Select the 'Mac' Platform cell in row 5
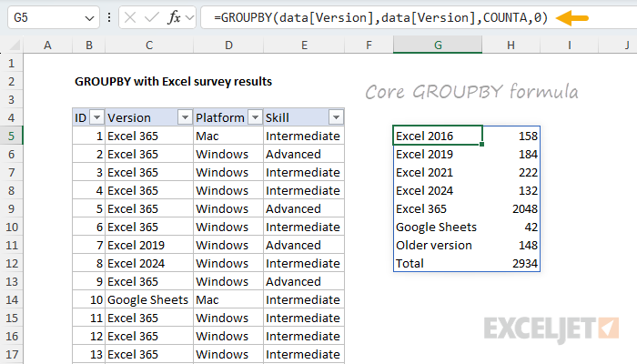This screenshot has height=364, width=637. pyautogui.click(x=228, y=136)
